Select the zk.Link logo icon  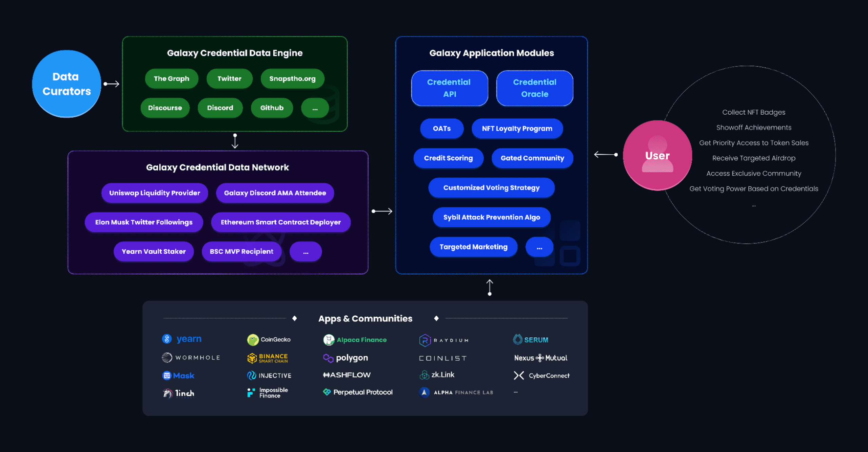tap(424, 375)
